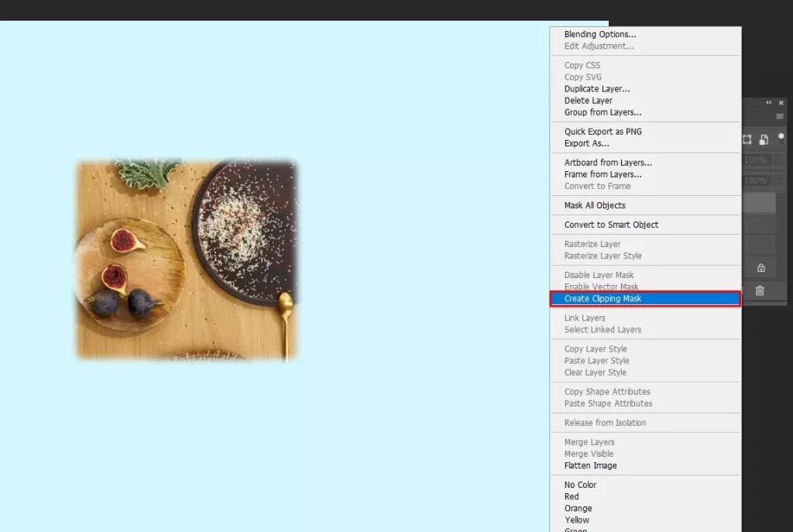Image resolution: width=793 pixels, height=532 pixels.
Task: Click the food photo on the canvas
Action: coord(186,259)
